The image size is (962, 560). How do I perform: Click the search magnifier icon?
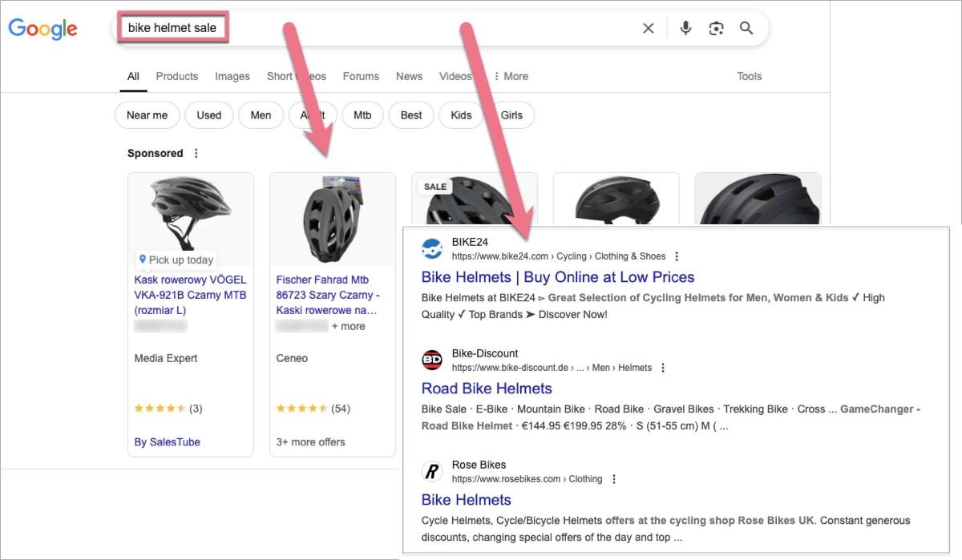click(x=746, y=27)
